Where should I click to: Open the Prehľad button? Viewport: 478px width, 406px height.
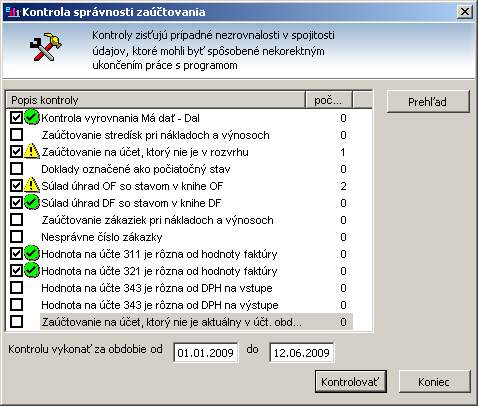tap(428, 102)
